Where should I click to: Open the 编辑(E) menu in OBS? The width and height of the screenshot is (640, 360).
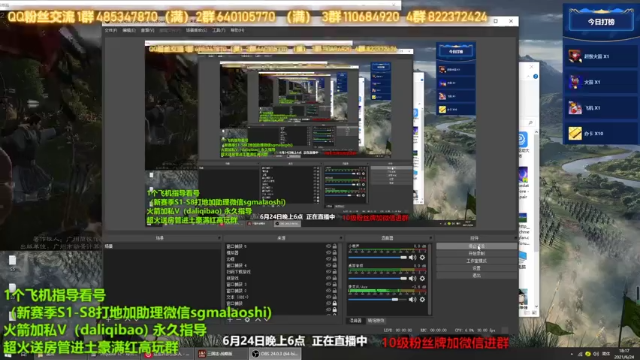[129, 30]
